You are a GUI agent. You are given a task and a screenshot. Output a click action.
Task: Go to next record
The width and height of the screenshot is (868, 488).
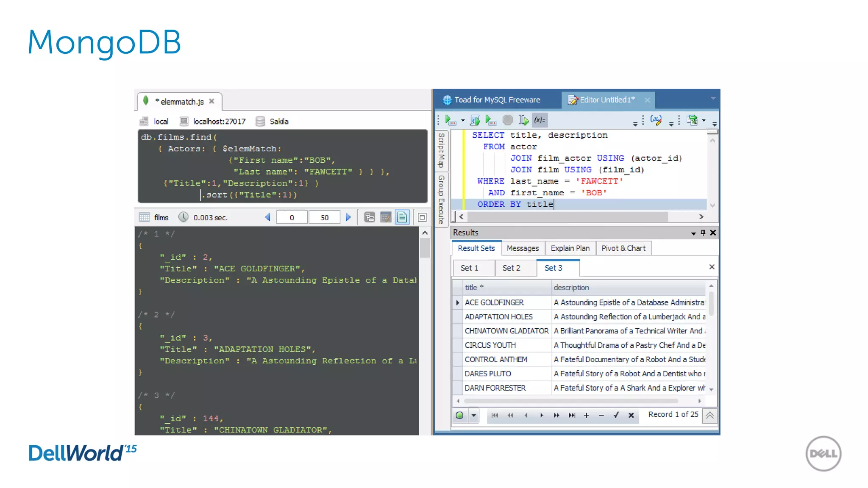[x=541, y=416]
